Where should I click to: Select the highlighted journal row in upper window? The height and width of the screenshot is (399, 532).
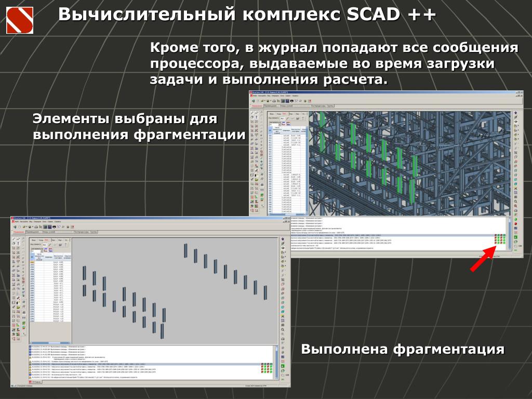coord(399,235)
